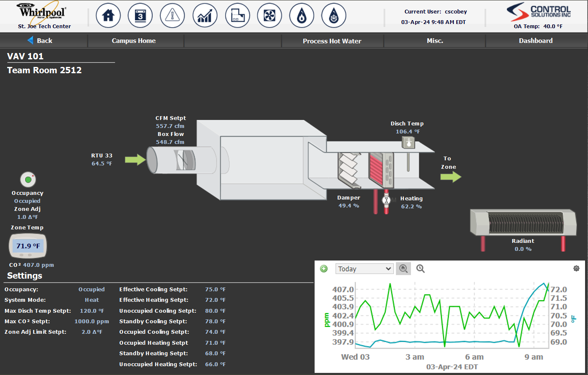This screenshot has width=588, height=375.
Task: Click the System Mode Heat value
Action: click(x=92, y=300)
